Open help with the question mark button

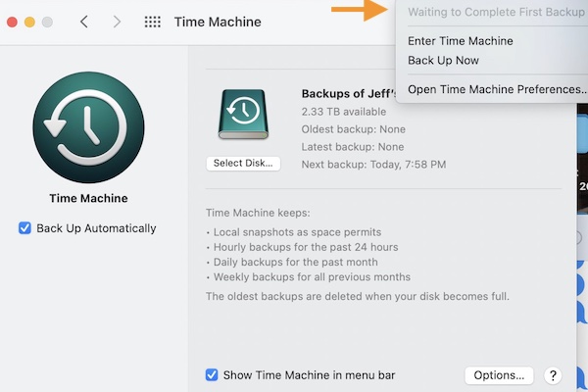tap(553, 375)
